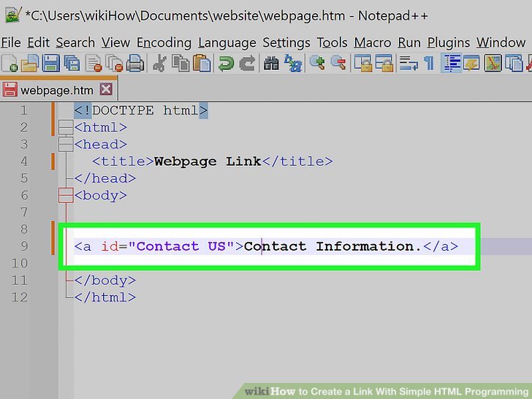
Task: Zoom in with the magnifier plus icon
Action: pyautogui.click(x=317, y=64)
